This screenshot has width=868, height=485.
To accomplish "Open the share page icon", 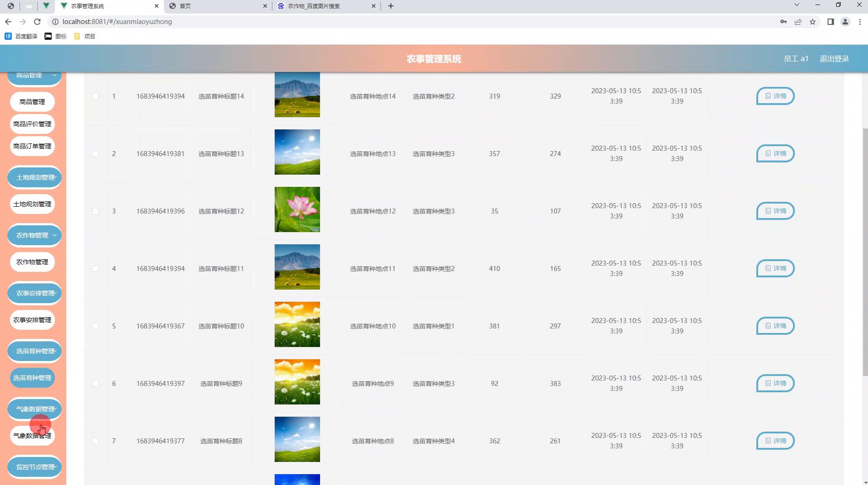I will click(x=798, y=22).
